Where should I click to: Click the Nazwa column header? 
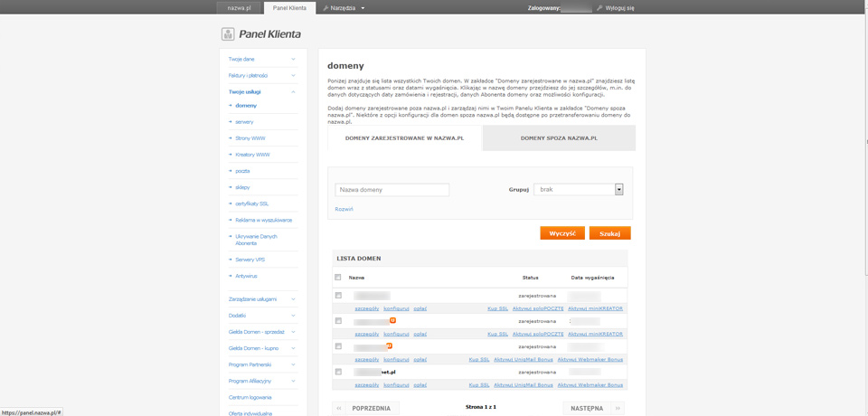point(356,278)
